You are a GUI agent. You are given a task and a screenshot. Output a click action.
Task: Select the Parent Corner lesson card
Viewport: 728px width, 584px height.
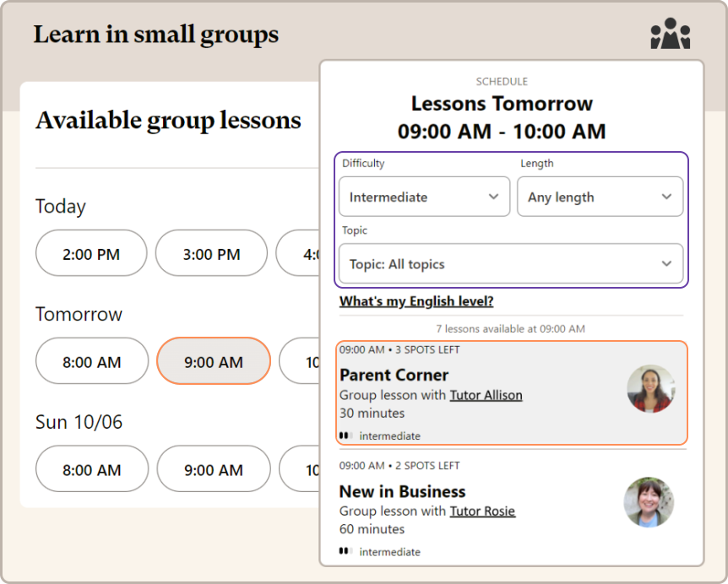[473, 392]
